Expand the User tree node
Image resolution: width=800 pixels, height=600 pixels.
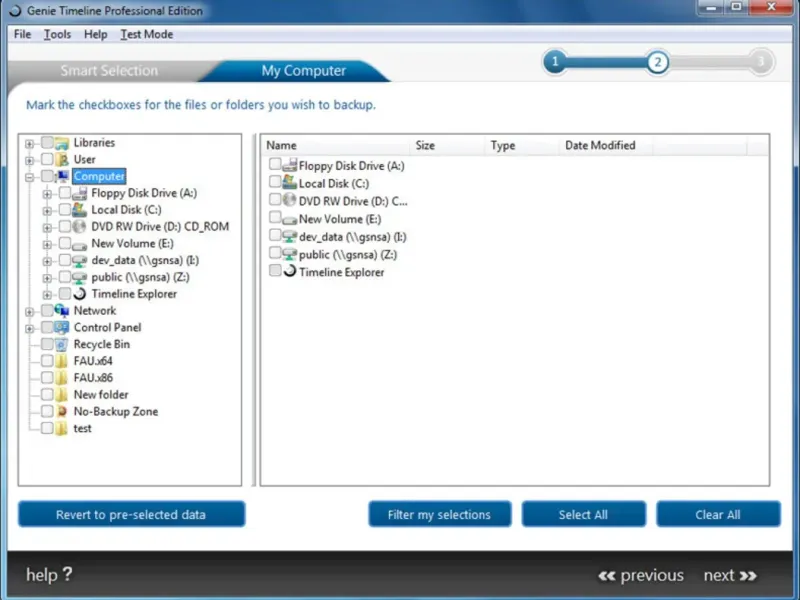30,161
